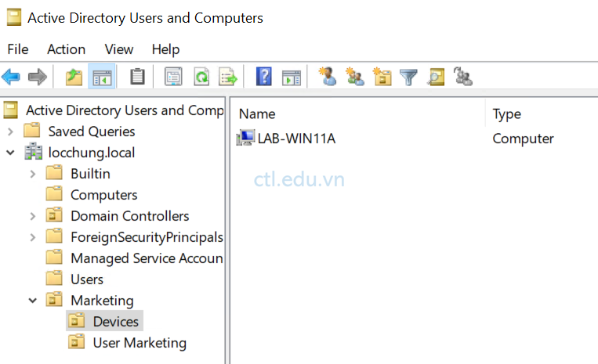598x364 pixels.
Task: Create a new user with toolbar icon
Action: (x=328, y=77)
